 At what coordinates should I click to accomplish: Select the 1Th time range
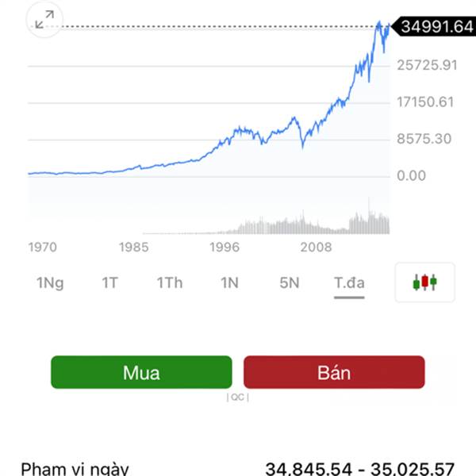(x=170, y=283)
